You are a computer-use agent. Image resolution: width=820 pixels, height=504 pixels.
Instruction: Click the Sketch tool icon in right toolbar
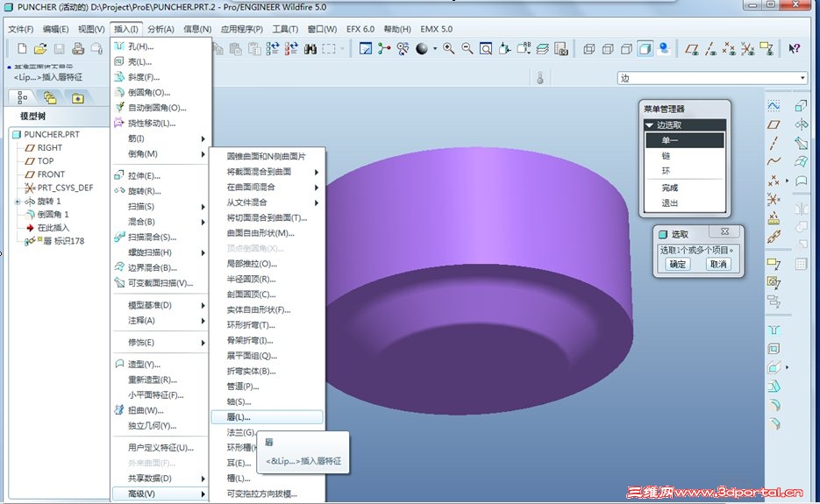(774, 105)
